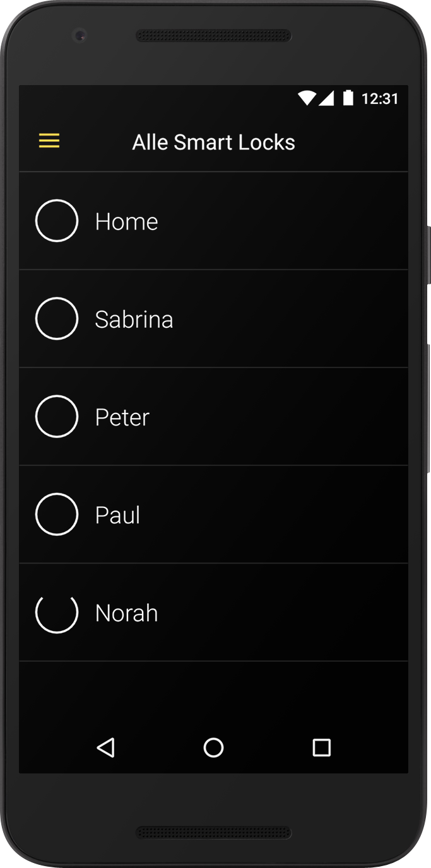This screenshot has width=431, height=868.
Task: Tap the battery status icon
Action: point(348,98)
